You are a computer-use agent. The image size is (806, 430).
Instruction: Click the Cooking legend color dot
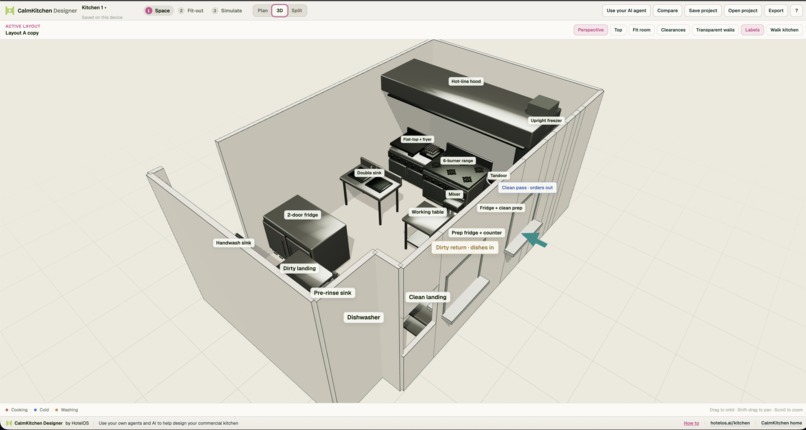pos(7,410)
